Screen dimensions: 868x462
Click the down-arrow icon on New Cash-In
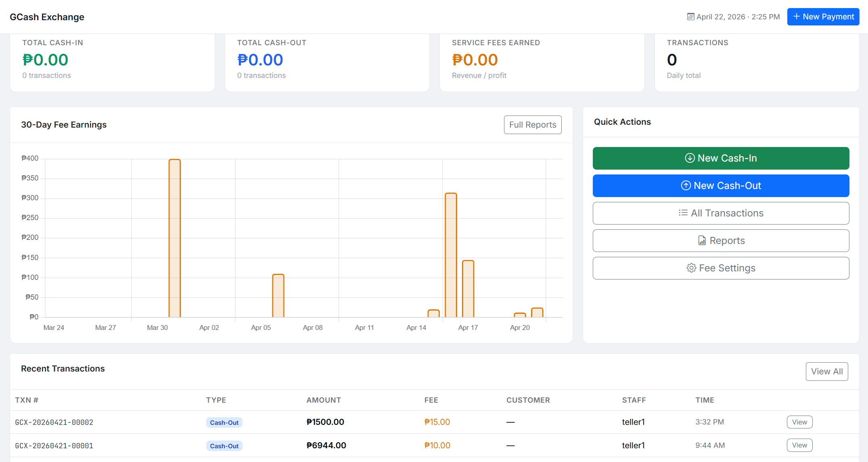(x=689, y=158)
